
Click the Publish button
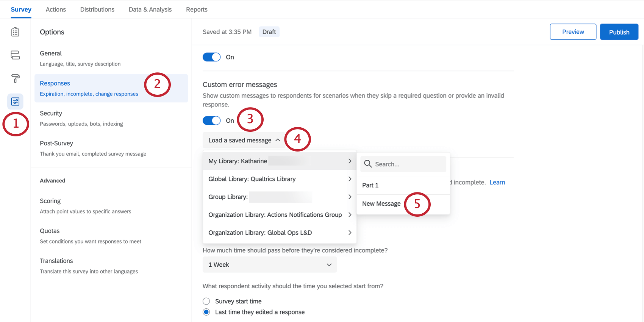pos(619,32)
